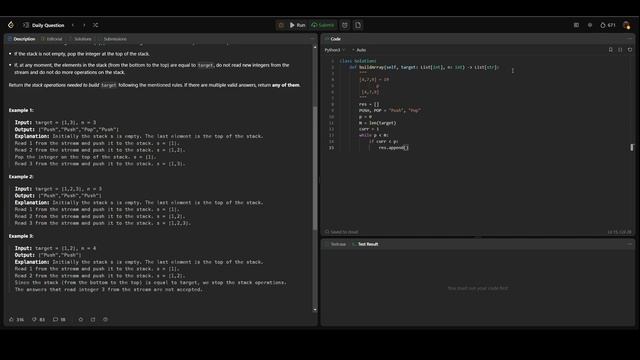Open the debugger icon beside Run
This screenshot has width=640, height=360.
click(281, 25)
